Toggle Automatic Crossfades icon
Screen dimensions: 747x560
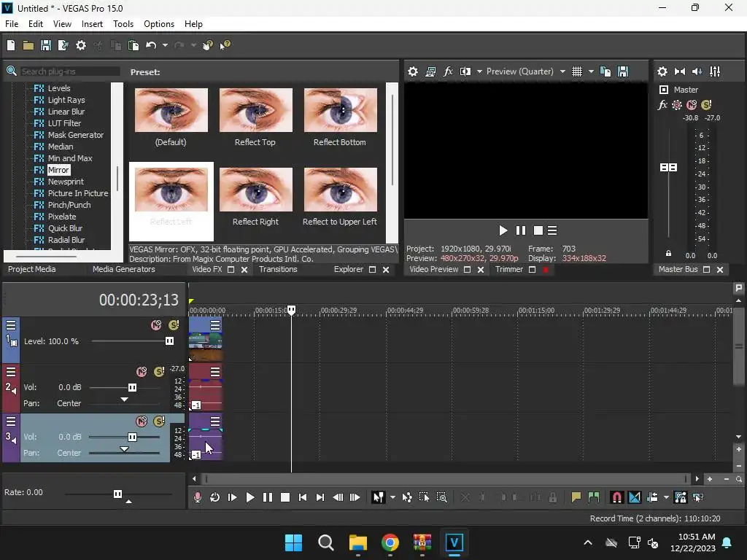[635, 497]
